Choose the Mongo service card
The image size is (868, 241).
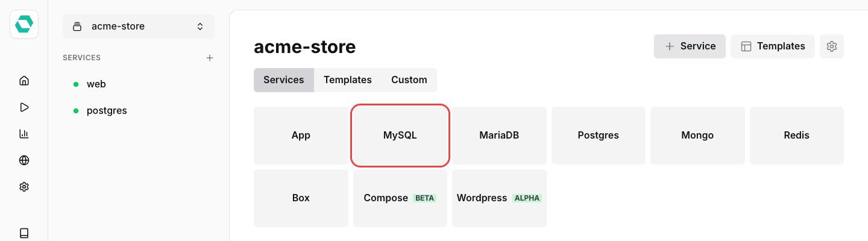[x=697, y=136]
